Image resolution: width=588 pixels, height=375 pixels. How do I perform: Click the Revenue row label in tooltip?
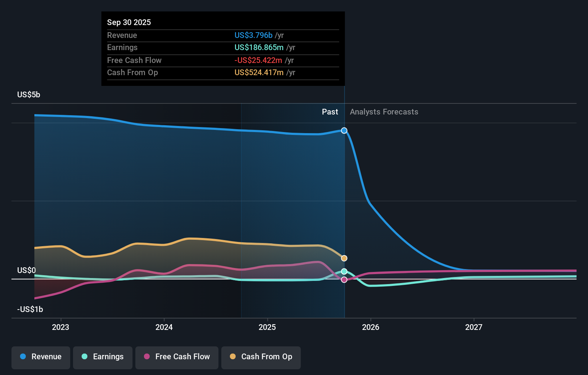click(122, 35)
